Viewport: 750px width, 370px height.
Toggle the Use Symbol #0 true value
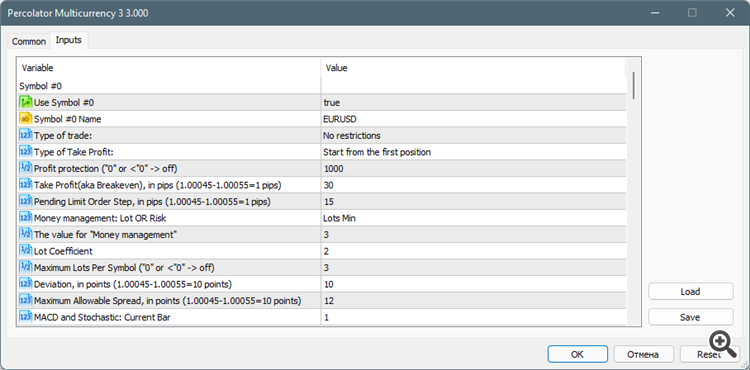pos(473,102)
